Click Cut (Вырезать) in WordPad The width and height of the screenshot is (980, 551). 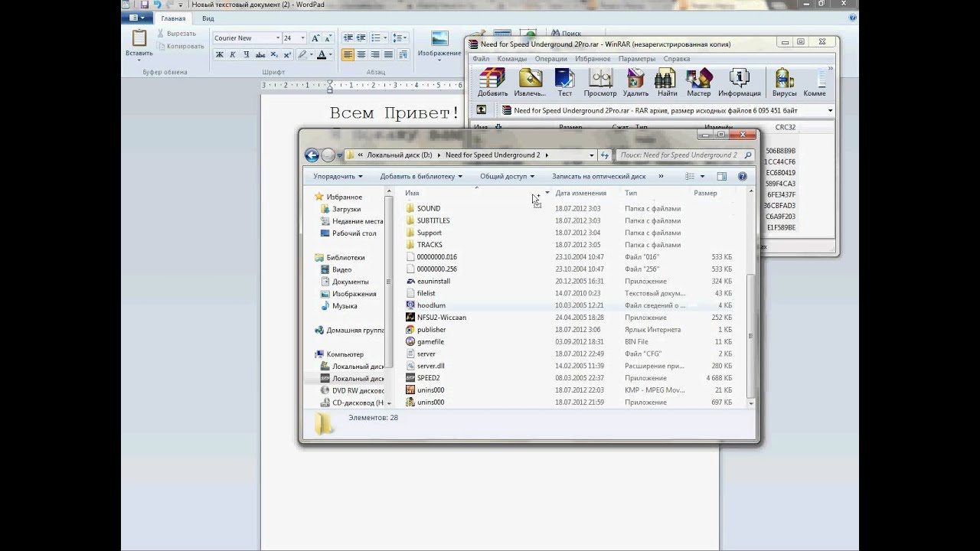(177, 34)
